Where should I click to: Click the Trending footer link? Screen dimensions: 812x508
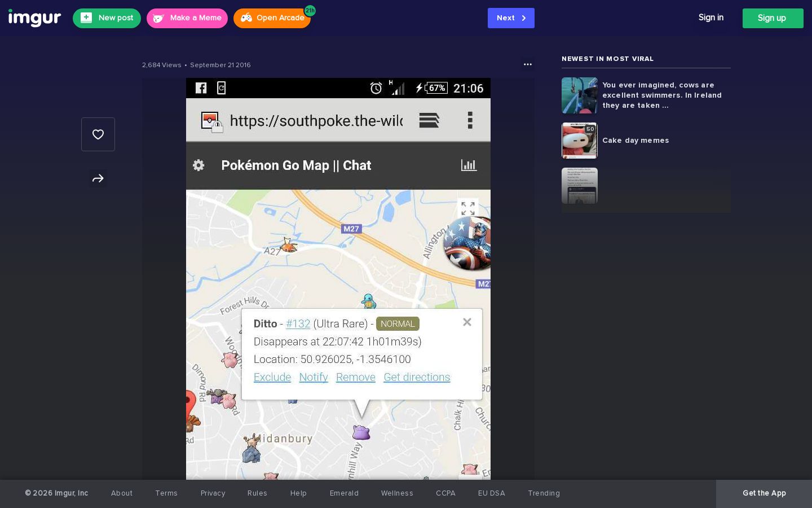click(x=544, y=493)
